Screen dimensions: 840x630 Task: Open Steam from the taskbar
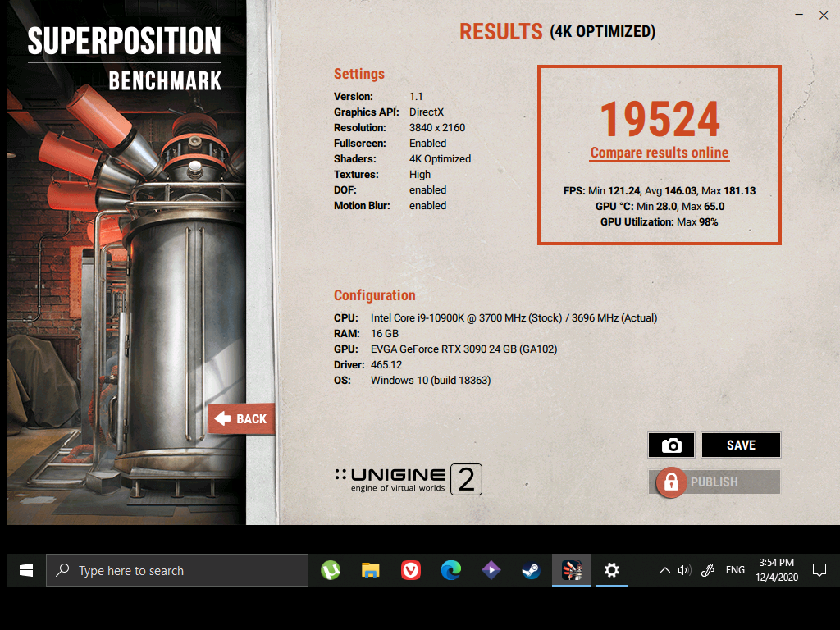click(x=531, y=571)
